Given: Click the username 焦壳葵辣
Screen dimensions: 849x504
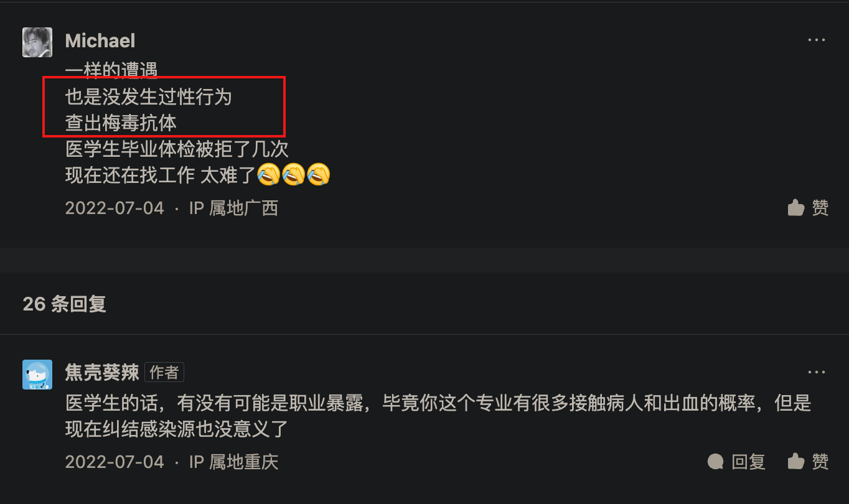Looking at the screenshot, I should [102, 372].
